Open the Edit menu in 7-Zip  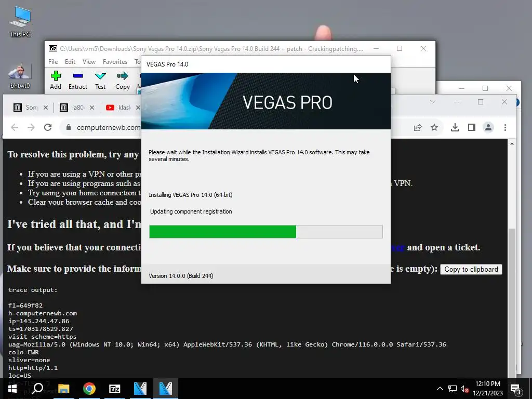pos(70,62)
